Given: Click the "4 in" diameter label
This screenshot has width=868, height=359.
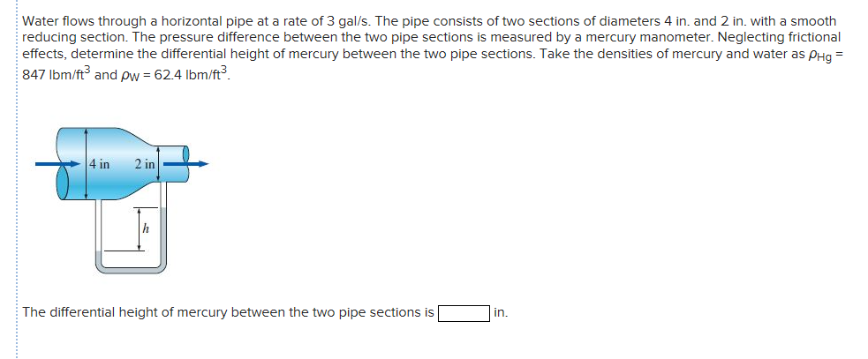Looking at the screenshot, I should point(100,164).
